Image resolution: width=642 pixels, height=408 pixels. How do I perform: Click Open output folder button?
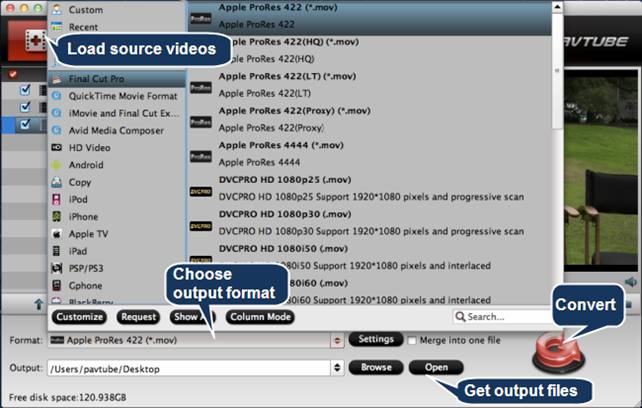pyautogui.click(x=436, y=367)
